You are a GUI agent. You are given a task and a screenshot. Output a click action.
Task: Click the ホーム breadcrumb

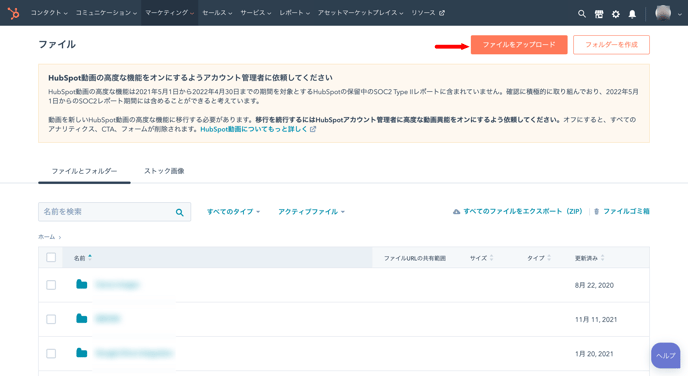(x=47, y=237)
